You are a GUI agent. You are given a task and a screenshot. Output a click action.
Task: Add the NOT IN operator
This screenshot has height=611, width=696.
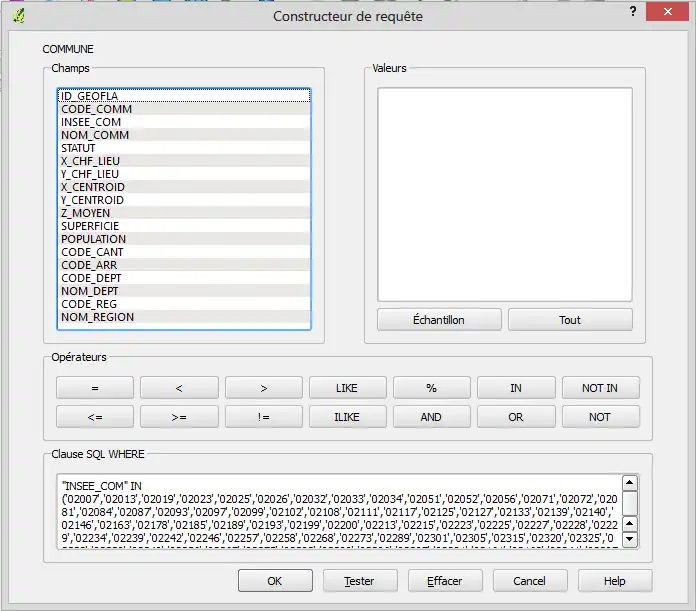600,388
